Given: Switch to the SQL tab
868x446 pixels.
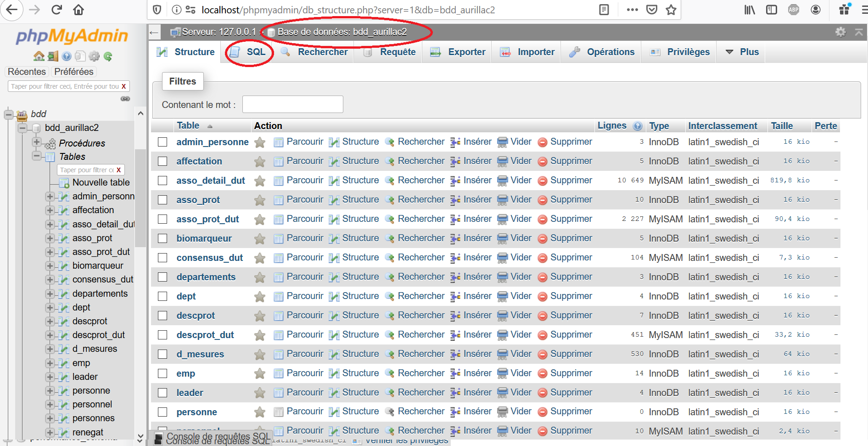Looking at the screenshot, I should tap(248, 52).
